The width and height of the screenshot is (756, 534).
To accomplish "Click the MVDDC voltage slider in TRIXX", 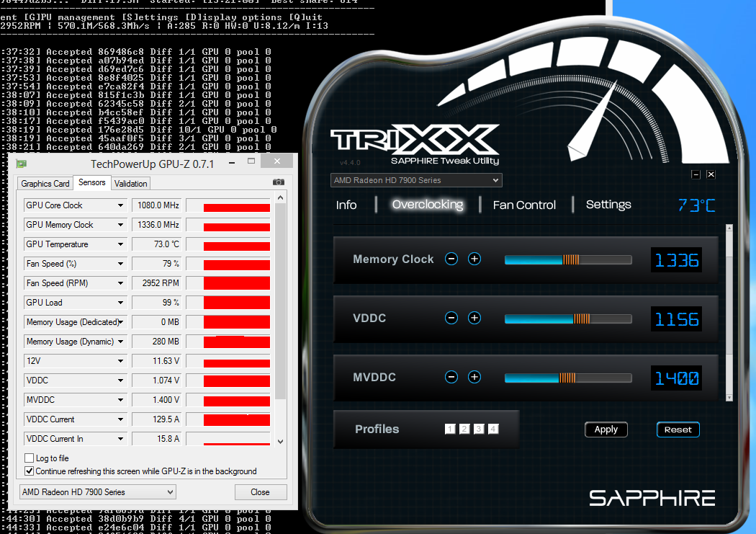I will pyautogui.click(x=568, y=378).
